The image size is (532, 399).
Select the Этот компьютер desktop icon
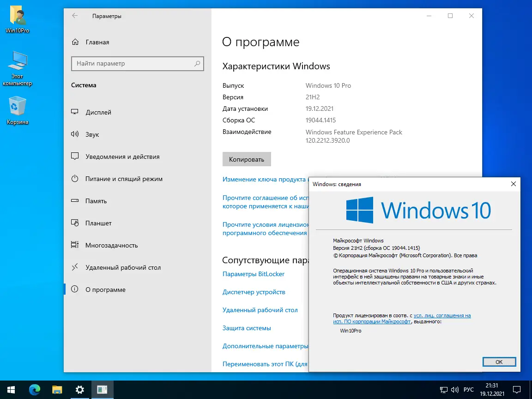[17, 68]
